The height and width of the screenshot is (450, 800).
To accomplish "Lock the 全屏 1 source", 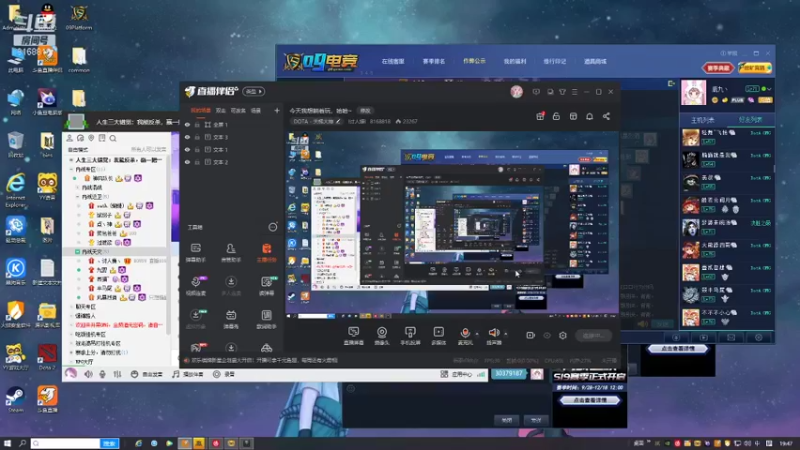I will pos(197,124).
